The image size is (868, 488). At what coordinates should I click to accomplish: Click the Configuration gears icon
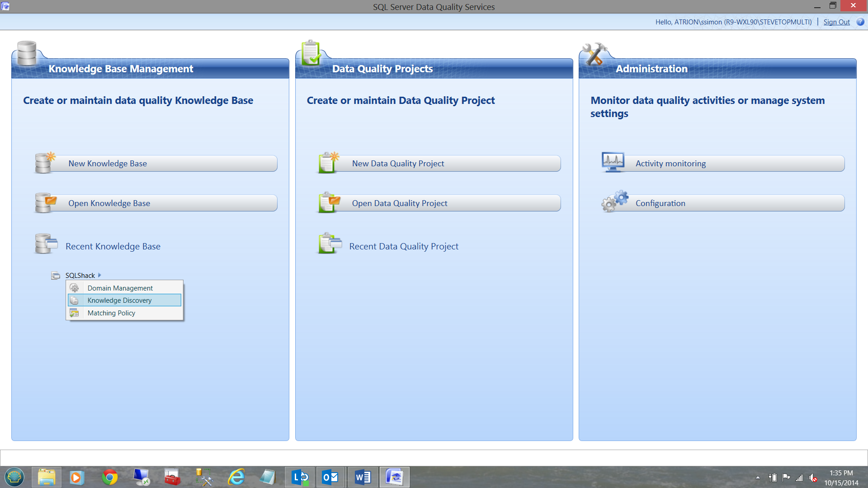point(614,202)
